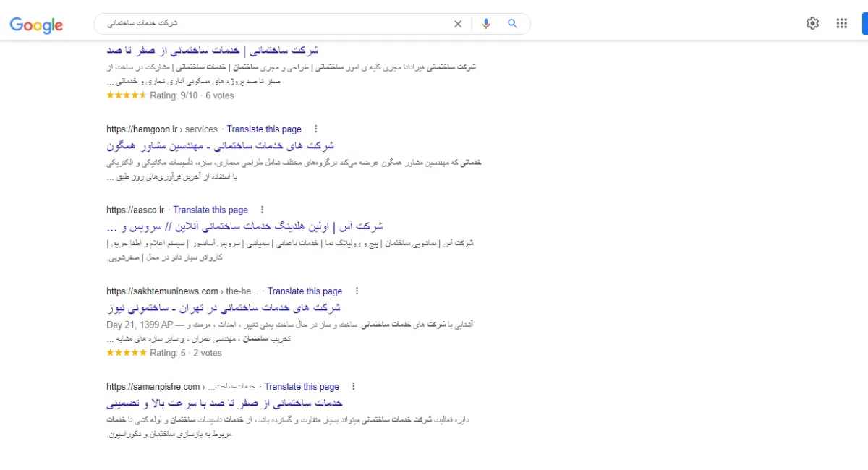The height and width of the screenshot is (470, 868).
Task: Click the Google logo
Action: (x=36, y=25)
